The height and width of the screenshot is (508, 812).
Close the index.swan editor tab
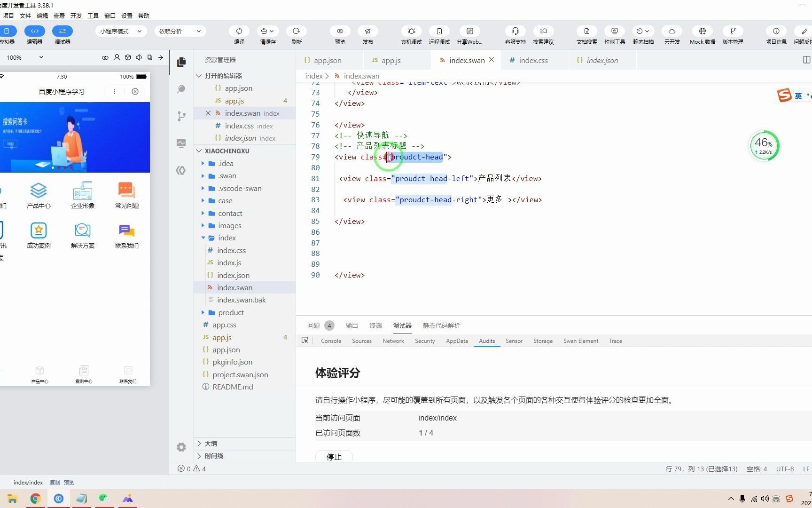pos(492,60)
